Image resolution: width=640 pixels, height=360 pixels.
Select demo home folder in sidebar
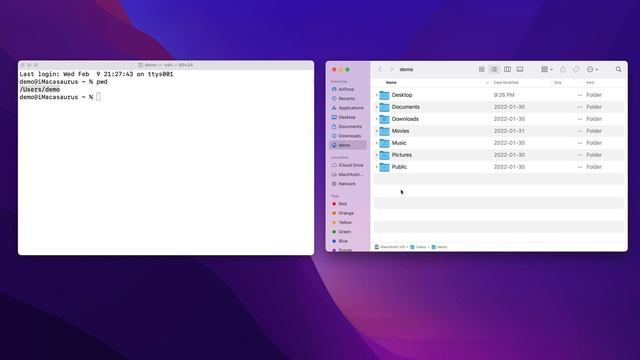348,145
